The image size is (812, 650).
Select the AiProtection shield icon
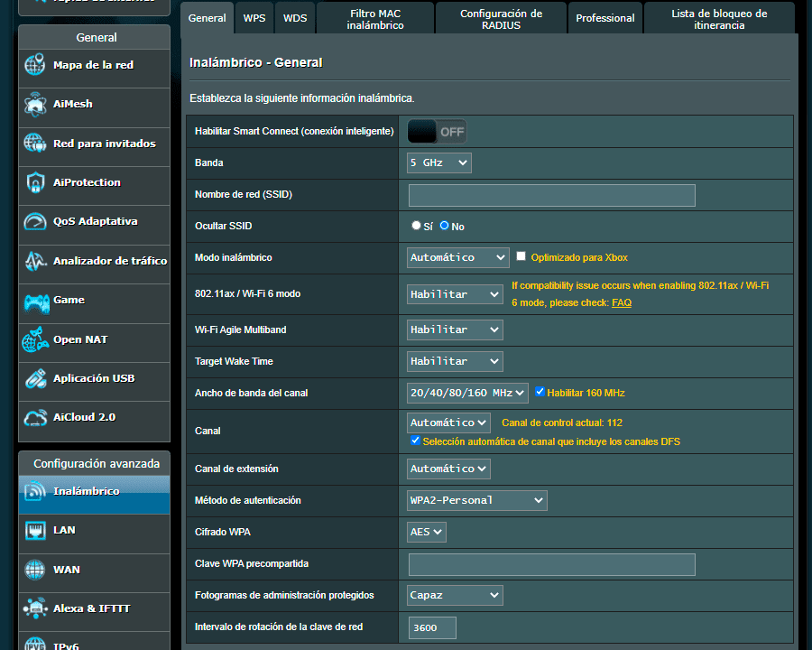click(x=34, y=182)
